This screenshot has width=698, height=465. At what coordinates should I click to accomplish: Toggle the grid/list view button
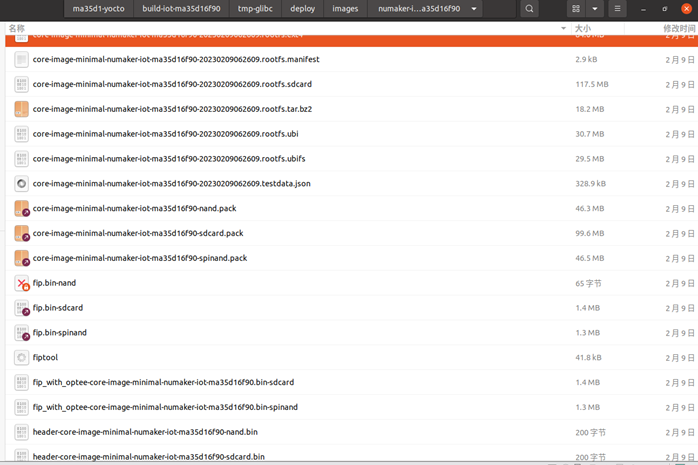[576, 9]
